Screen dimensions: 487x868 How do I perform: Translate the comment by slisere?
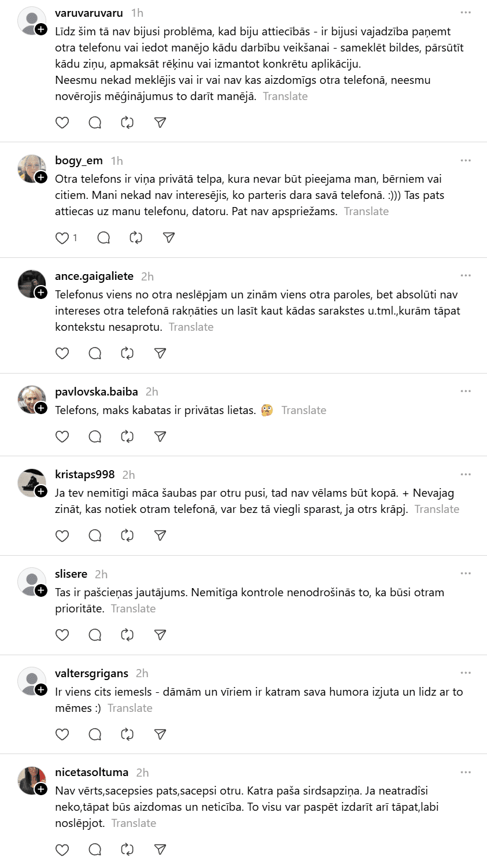coord(133,608)
